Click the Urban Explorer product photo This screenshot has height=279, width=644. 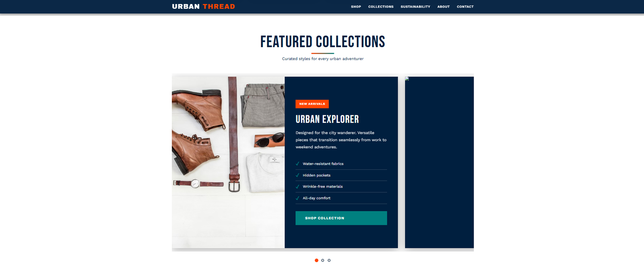(x=228, y=162)
